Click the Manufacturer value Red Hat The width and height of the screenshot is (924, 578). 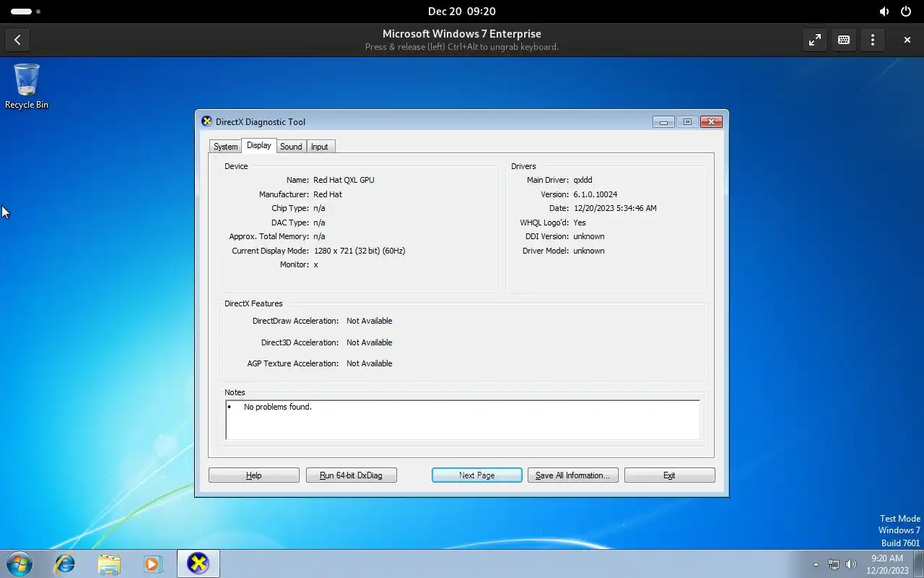pyautogui.click(x=328, y=194)
